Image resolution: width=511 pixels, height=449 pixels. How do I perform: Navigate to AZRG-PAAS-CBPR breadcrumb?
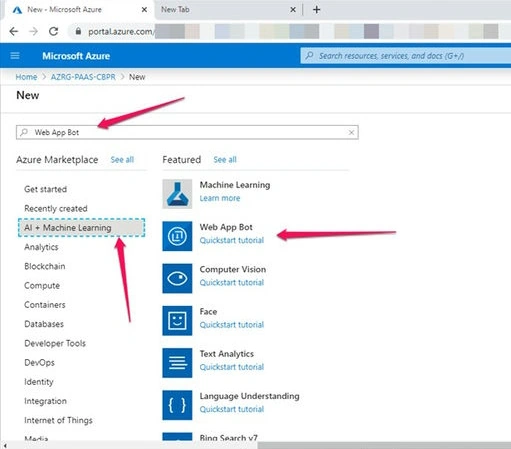83,77
